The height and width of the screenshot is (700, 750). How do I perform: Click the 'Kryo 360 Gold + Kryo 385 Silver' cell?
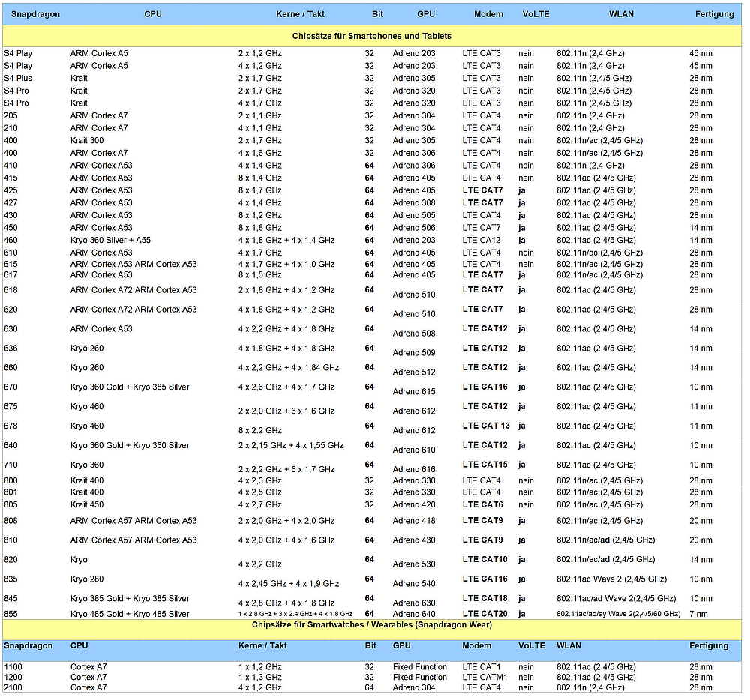(130, 387)
